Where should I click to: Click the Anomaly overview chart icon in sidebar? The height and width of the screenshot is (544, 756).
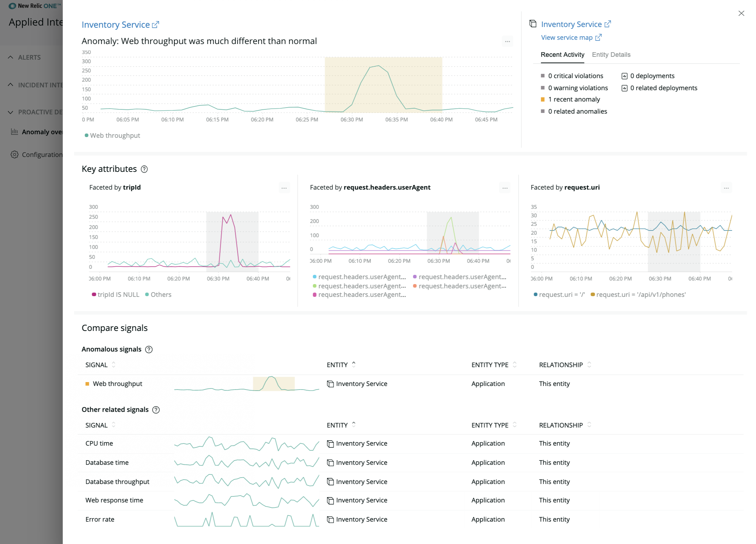tap(15, 132)
